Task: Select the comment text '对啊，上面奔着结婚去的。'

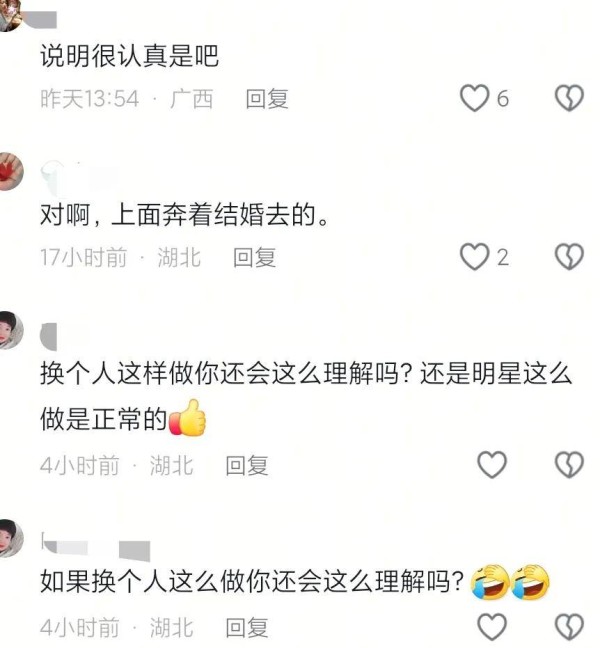Action: click(184, 215)
